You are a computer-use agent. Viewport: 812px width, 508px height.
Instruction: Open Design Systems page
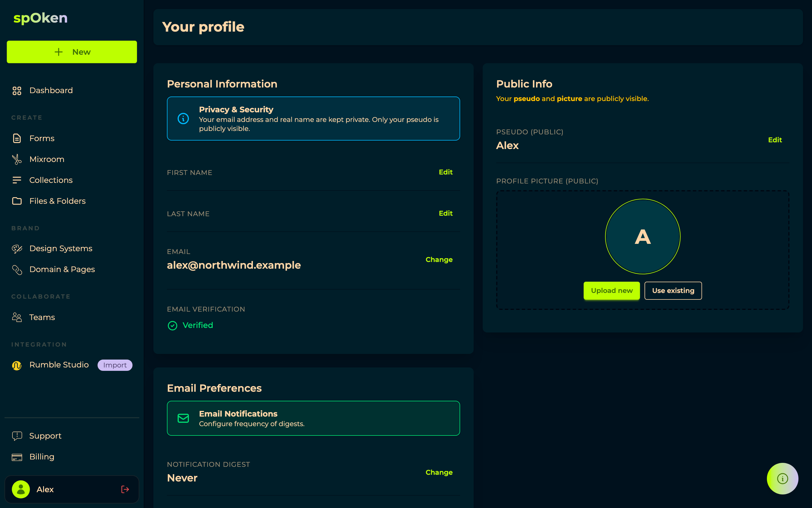coord(72,249)
